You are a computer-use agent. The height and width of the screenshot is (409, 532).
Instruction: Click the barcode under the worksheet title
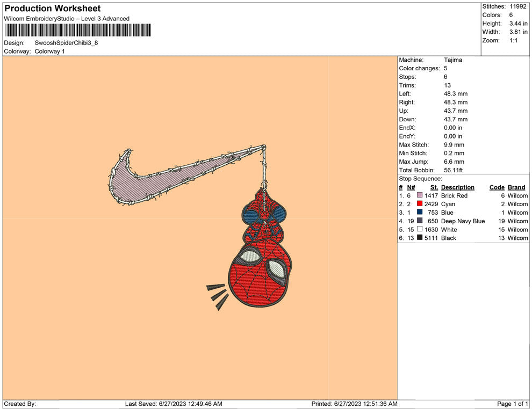78,30
